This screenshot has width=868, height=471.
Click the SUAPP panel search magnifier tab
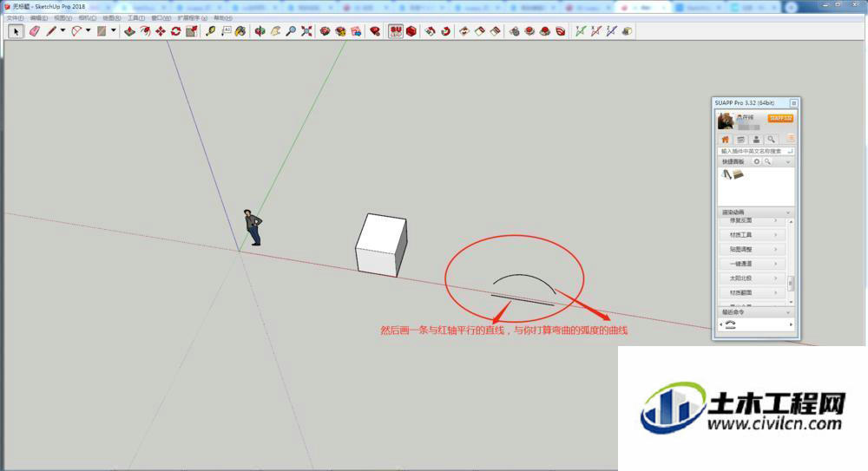[x=771, y=140]
